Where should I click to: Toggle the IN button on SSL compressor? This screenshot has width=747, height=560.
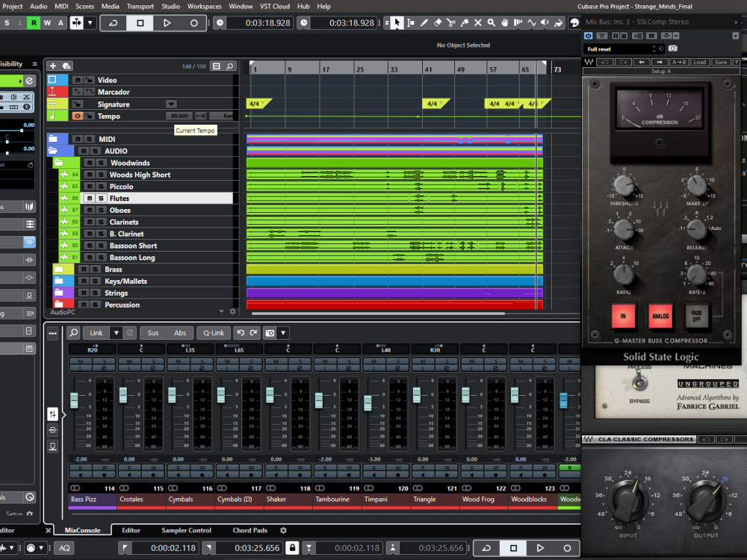623,316
